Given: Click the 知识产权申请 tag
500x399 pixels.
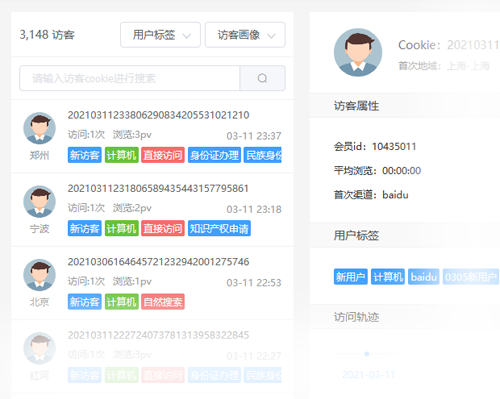Looking at the screenshot, I should pos(219,228).
